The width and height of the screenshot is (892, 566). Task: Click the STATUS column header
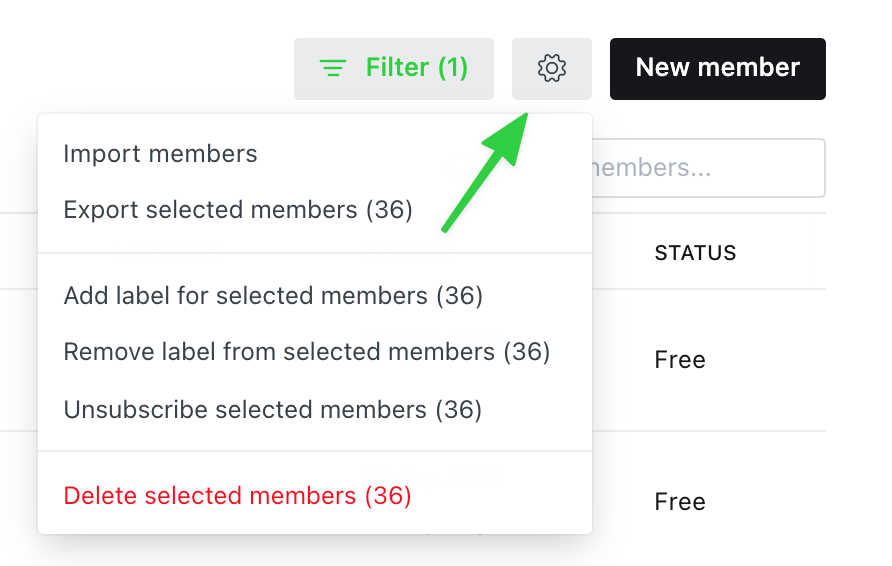pos(695,253)
